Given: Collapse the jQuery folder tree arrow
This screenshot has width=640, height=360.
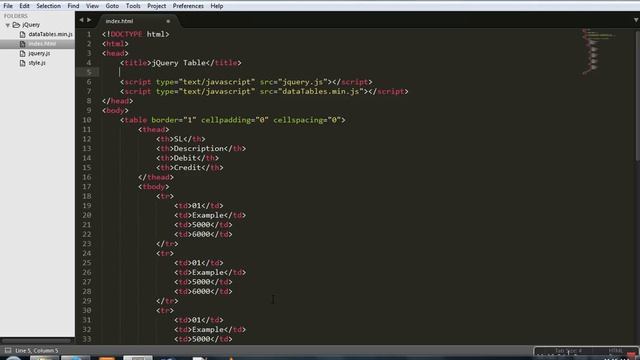Looking at the screenshot, I should click(x=7, y=25).
